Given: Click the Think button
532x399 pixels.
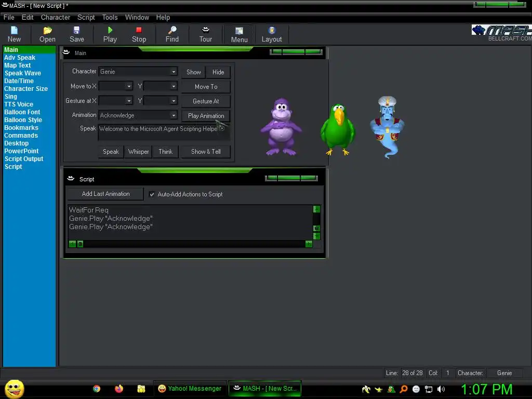Looking at the screenshot, I should coord(166,152).
